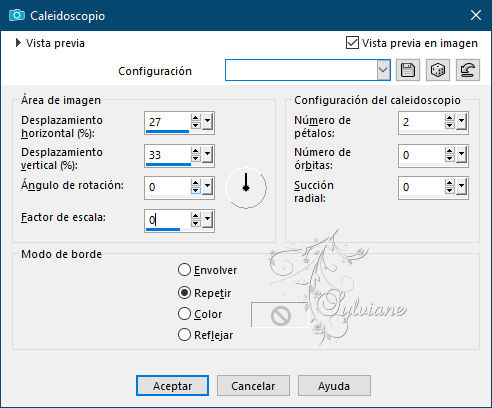Increase the Desplazamiento horizontal value with up arrow

196,118
